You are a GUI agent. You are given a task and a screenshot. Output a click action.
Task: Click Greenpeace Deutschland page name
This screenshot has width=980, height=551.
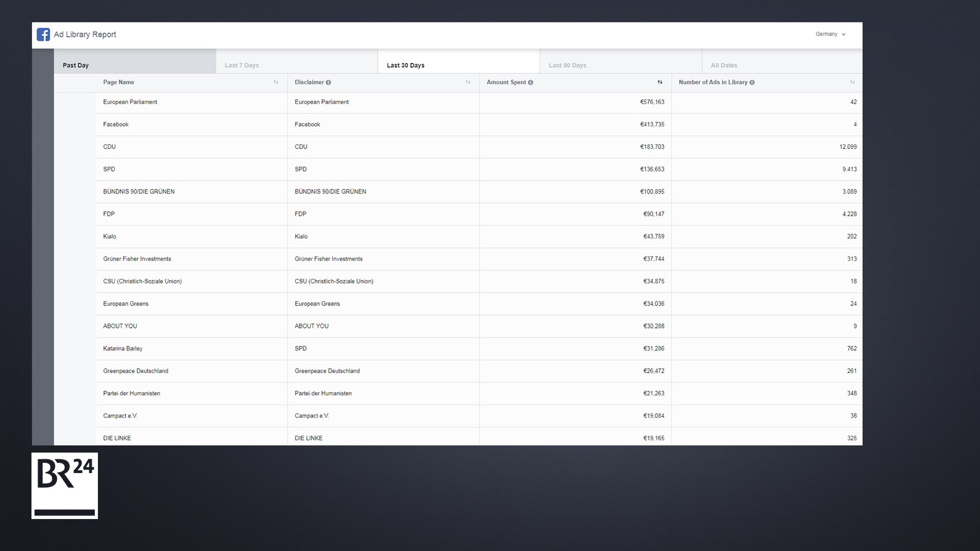click(136, 371)
